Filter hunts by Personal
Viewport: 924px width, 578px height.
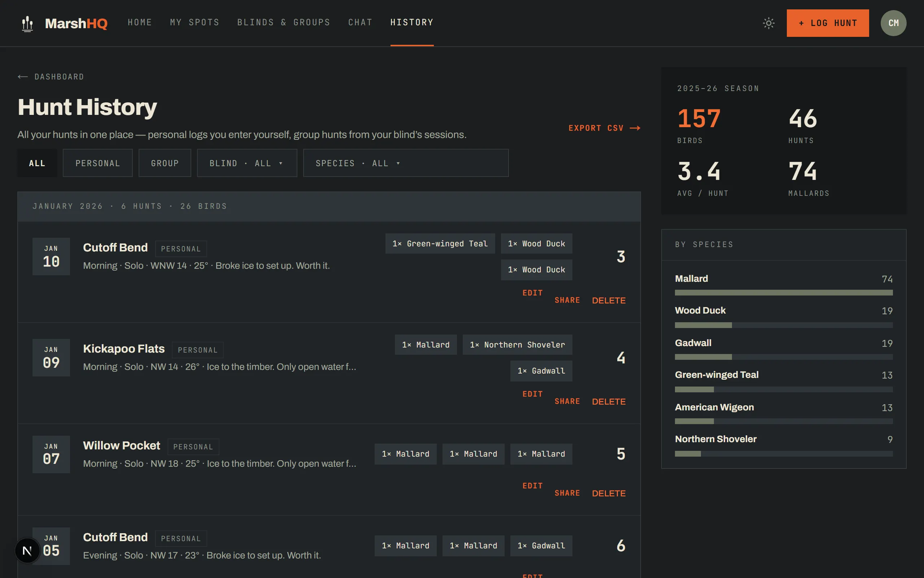click(98, 163)
